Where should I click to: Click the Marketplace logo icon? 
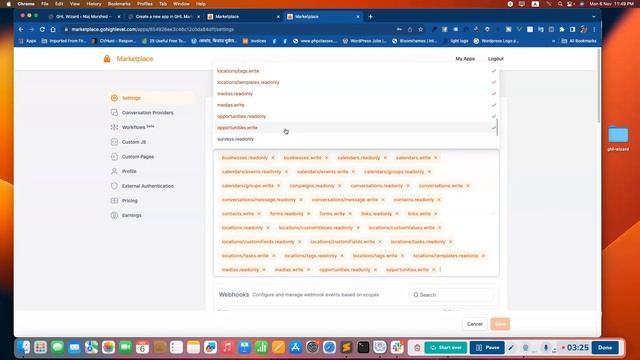point(107,59)
